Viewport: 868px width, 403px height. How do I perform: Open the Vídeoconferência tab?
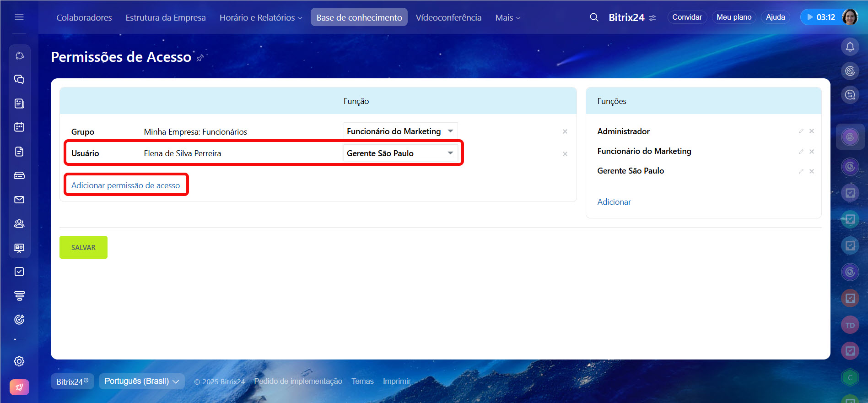448,17
